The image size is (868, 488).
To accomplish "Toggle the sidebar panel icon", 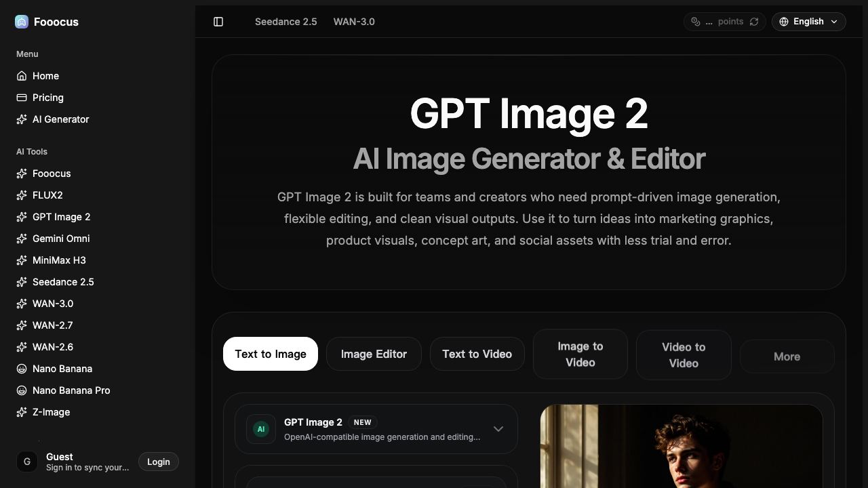I will click(x=218, y=22).
